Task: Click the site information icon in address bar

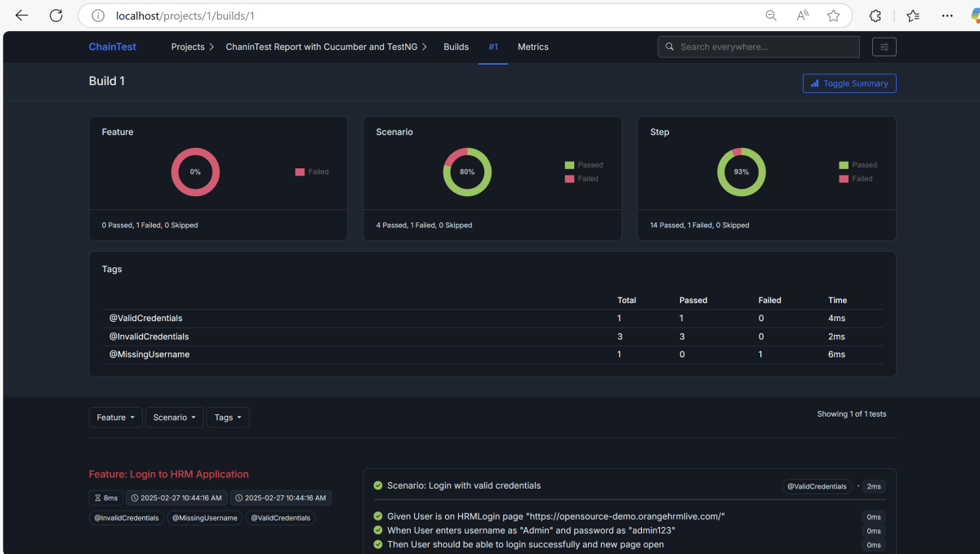Action: coord(98,16)
